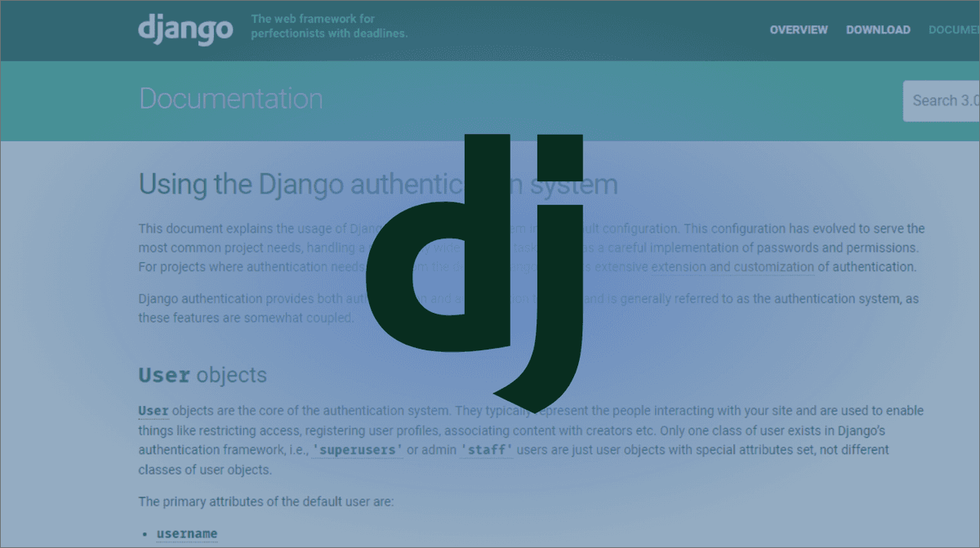Screen dimensions: 980x548
Task: Click the 'Documentation' page banner title
Action: tap(231, 99)
